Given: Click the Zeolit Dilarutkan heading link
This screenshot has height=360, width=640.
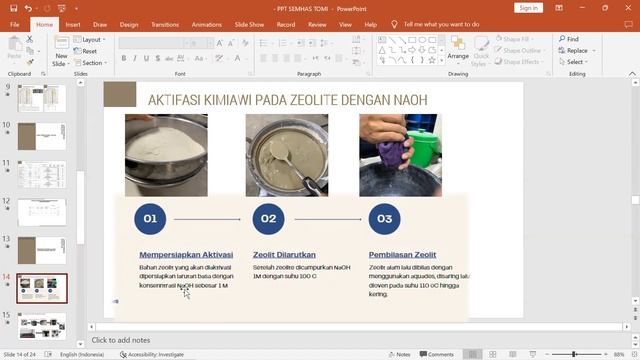Looking at the screenshot, I should pos(284,255).
